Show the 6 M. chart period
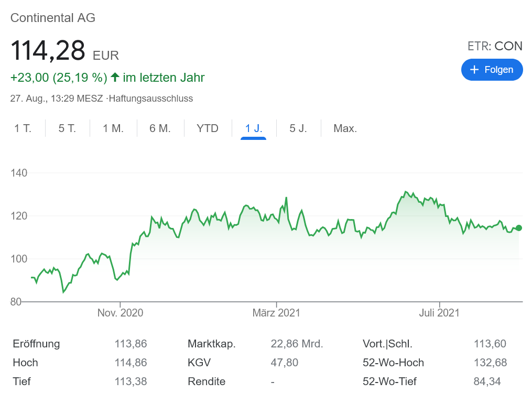This screenshot has width=532, height=404. 160,128
